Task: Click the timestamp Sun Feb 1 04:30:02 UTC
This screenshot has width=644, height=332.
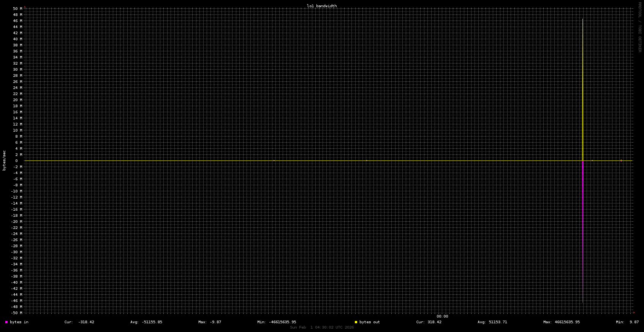Action: pos(321,327)
